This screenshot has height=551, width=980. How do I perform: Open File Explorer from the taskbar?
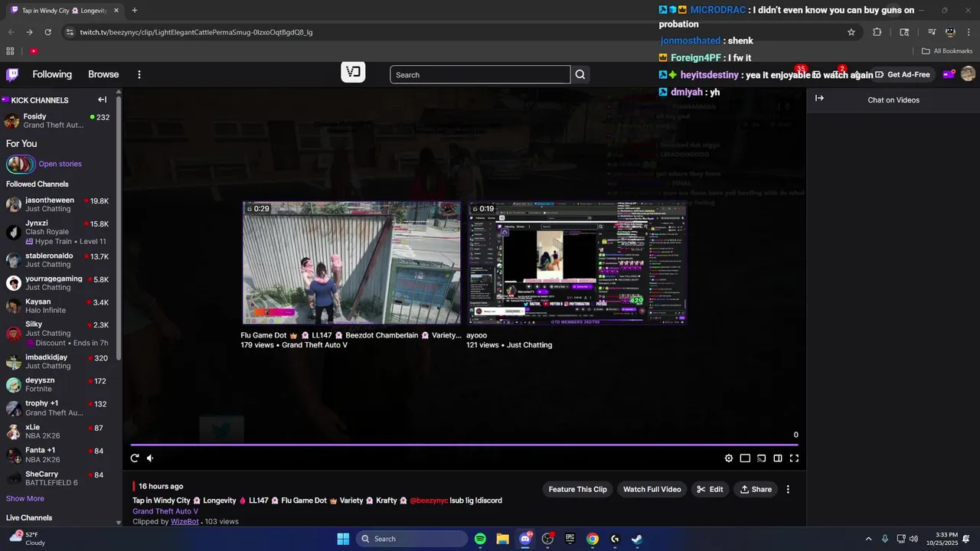coord(502,539)
